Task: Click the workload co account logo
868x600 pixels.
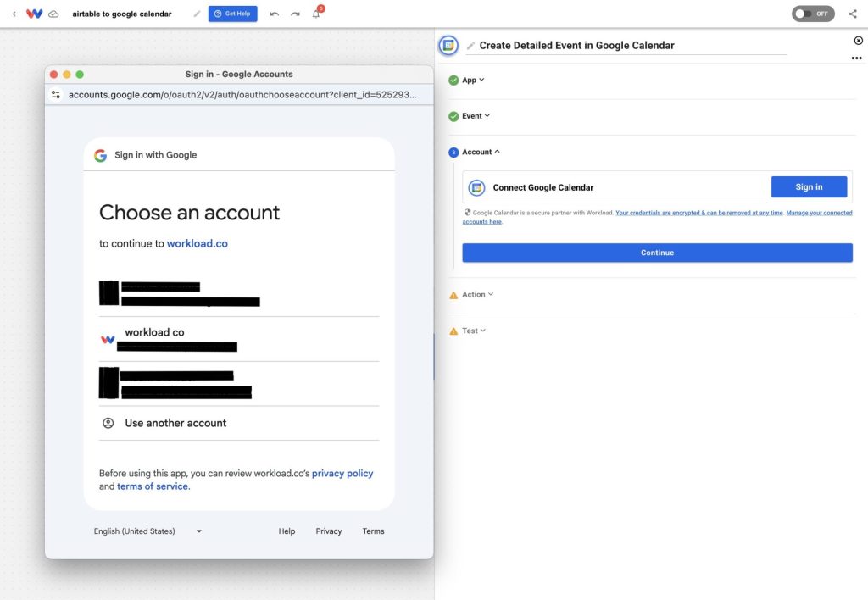Action: [x=108, y=339]
